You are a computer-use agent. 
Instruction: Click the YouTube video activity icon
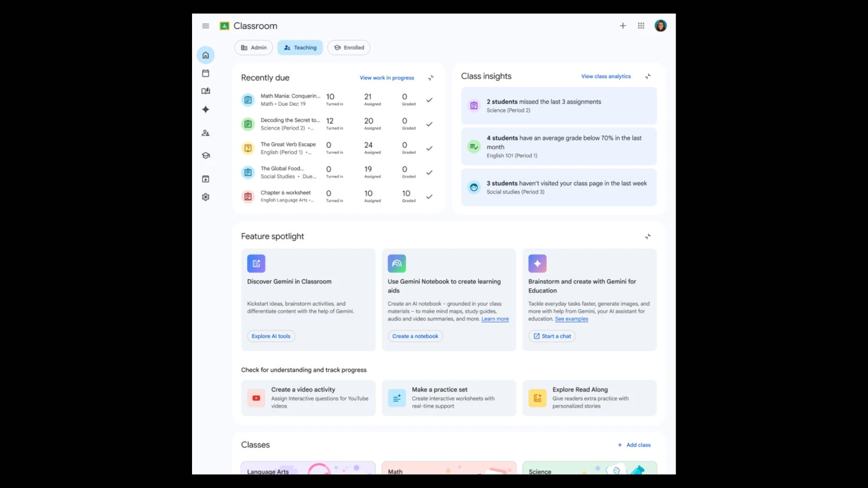pos(256,398)
